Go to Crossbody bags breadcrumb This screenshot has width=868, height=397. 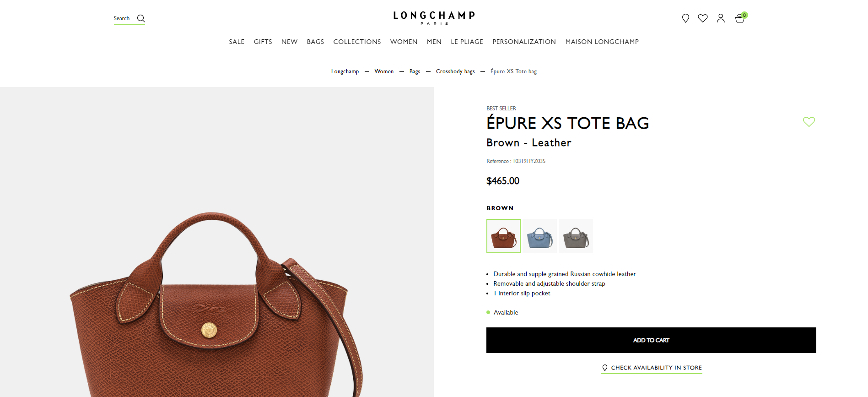click(455, 71)
